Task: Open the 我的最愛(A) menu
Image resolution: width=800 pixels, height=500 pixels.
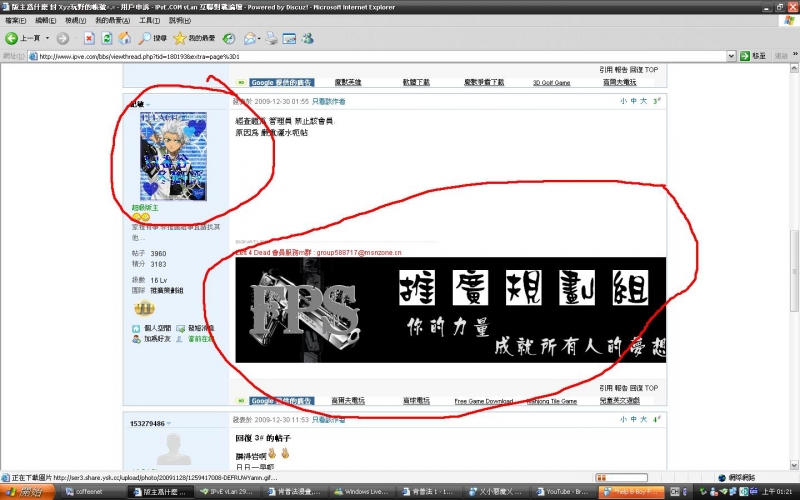Action: (x=112, y=20)
